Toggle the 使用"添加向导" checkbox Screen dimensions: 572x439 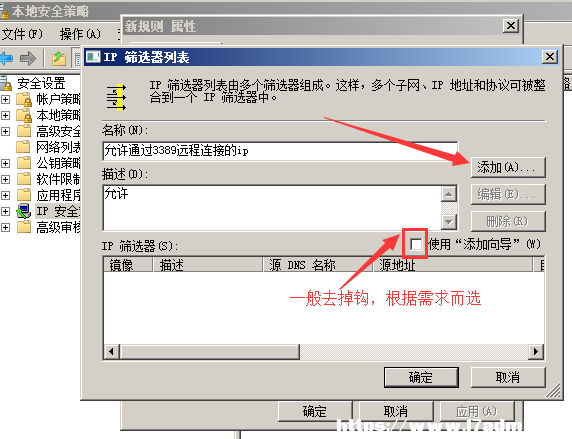tap(416, 244)
